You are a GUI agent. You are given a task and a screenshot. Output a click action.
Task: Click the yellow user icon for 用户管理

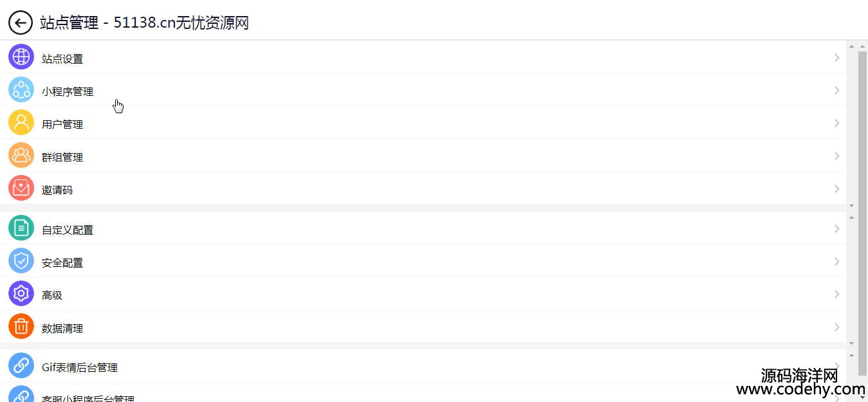tap(21, 122)
